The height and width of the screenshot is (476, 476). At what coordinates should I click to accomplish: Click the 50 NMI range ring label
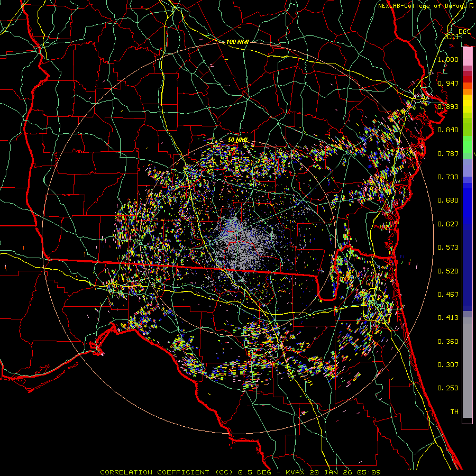(237, 139)
